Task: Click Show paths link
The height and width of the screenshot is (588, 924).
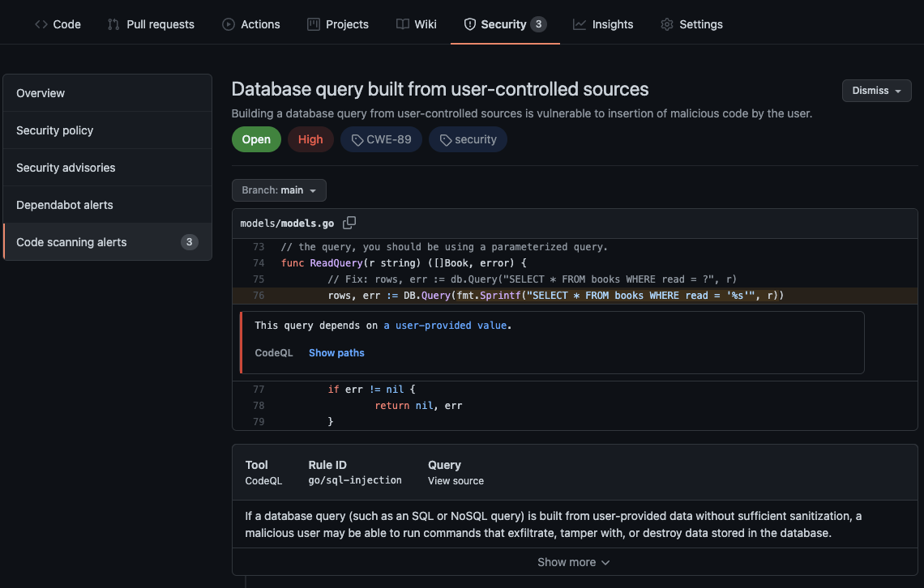Action: [336, 353]
